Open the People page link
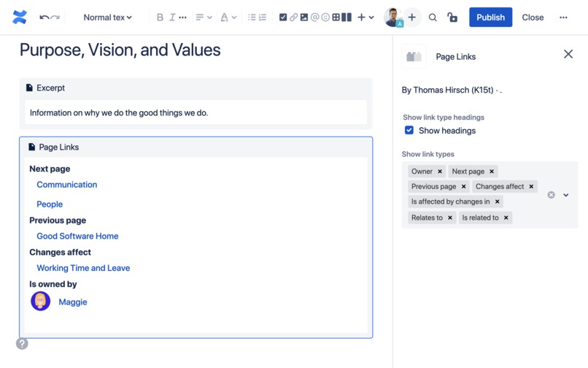This screenshot has height=368, width=588. (50, 204)
